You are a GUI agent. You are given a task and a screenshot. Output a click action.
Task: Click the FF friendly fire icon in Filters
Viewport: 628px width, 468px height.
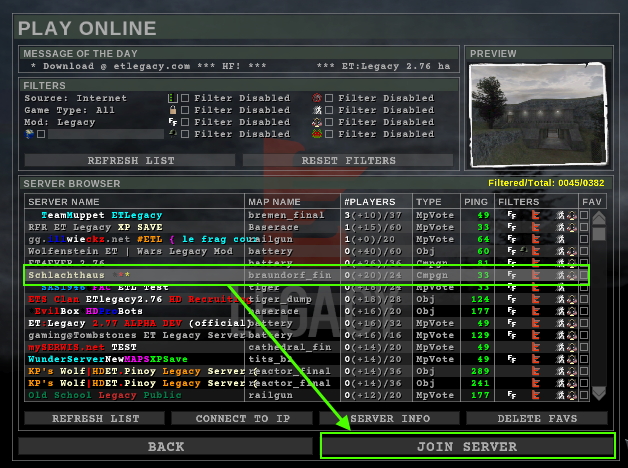[x=173, y=122]
